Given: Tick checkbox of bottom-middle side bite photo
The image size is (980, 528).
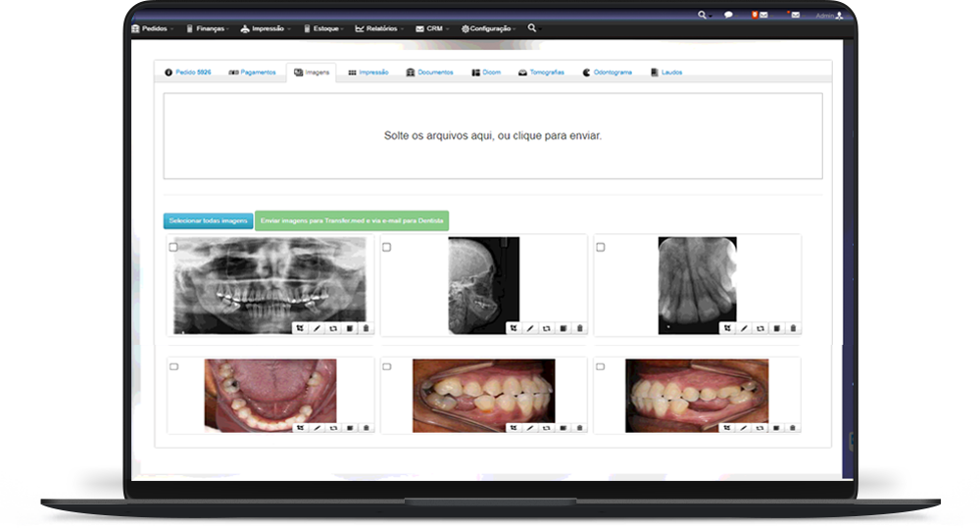Looking at the screenshot, I should pyautogui.click(x=387, y=366).
